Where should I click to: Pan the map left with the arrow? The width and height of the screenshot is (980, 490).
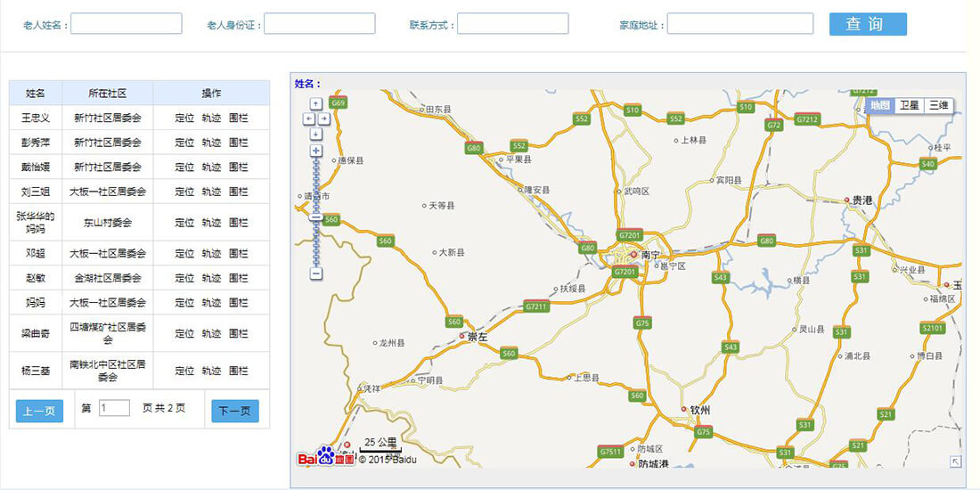coord(309,118)
